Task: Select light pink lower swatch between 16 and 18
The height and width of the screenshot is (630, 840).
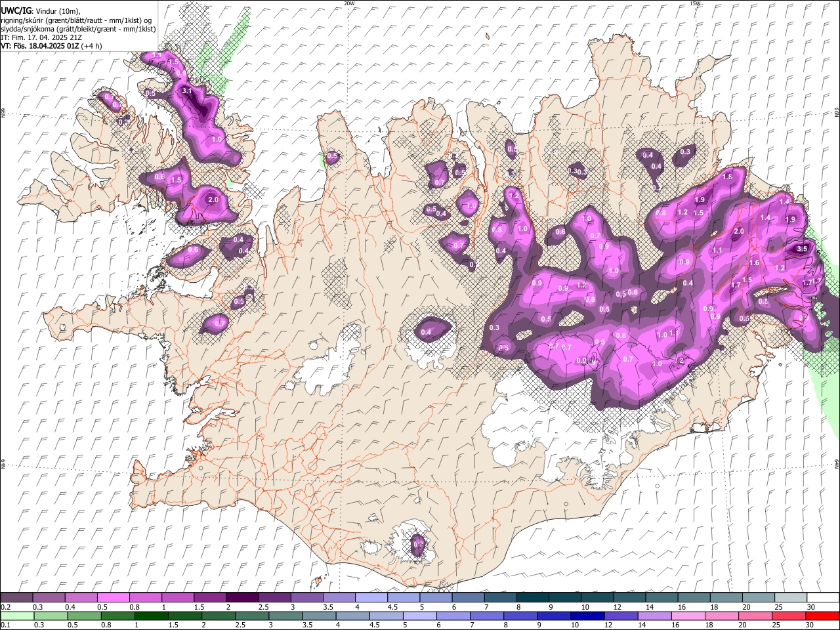Action: tap(688, 616)
